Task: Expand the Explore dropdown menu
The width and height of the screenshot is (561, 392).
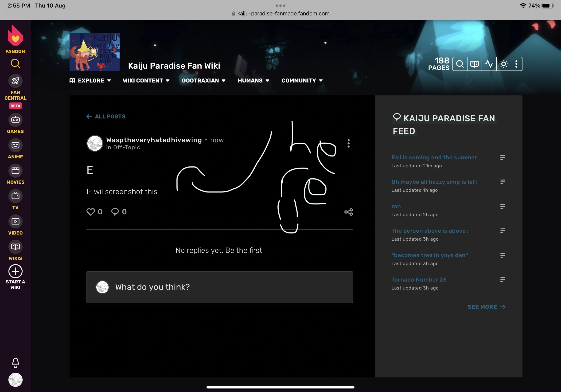Action: click(x=90, y=81)
